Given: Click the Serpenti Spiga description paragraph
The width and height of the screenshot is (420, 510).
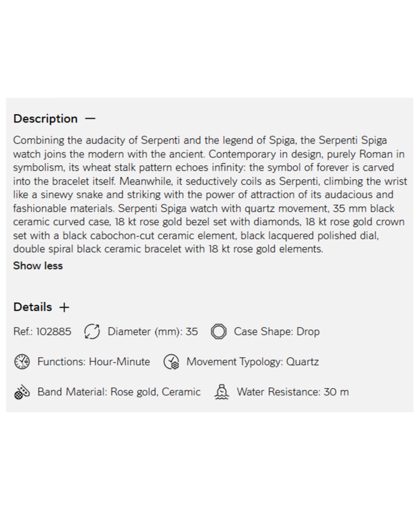Looking at the screenshot, I should (209, 194).
